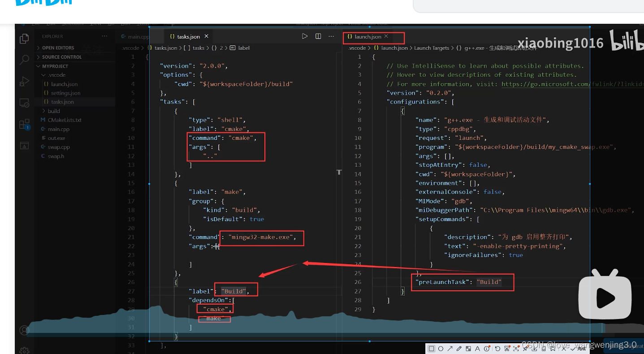The image size is (644, 354).
Task: Open the go.microsoft.com link in launch.json
Action: click(574, 84)
